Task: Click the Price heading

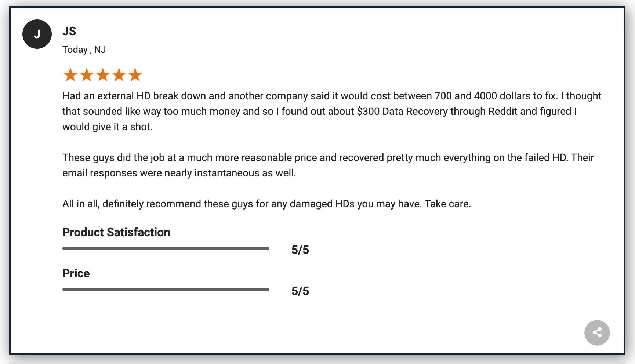Action: (x=76, y=273)
